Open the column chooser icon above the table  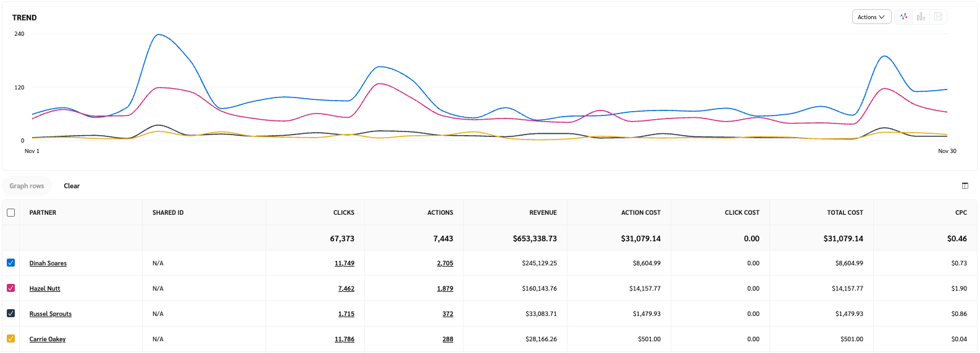pyautogui.click(x=965, y=186)
